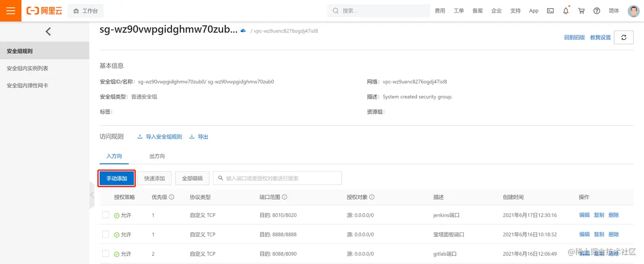The image size is (644, 264).
Task: Open the 企业 menu
Action: tap(497, 11)
